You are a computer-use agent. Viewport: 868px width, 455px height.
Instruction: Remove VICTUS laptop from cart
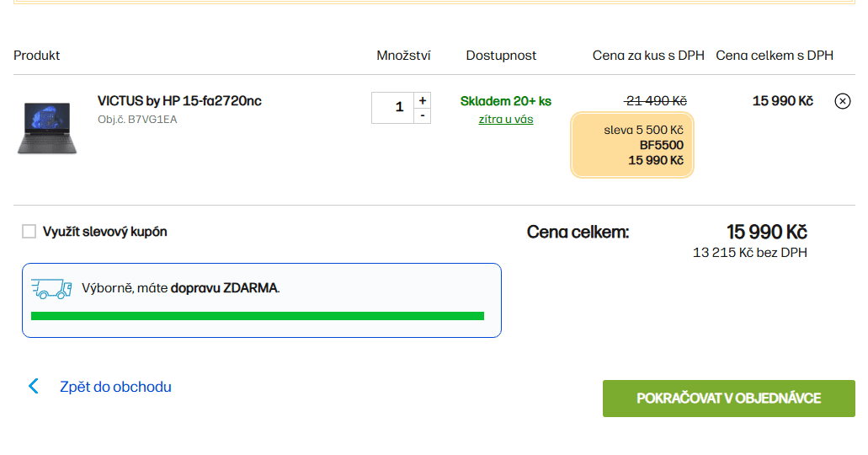(x=842, y=101)
